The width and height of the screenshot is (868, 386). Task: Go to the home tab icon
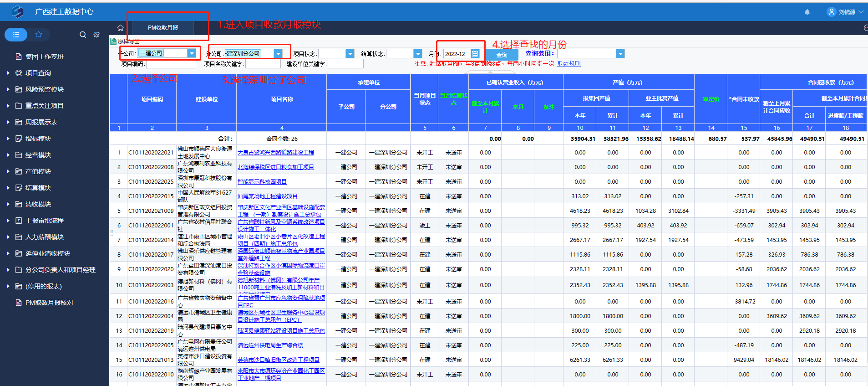(120, 28)
